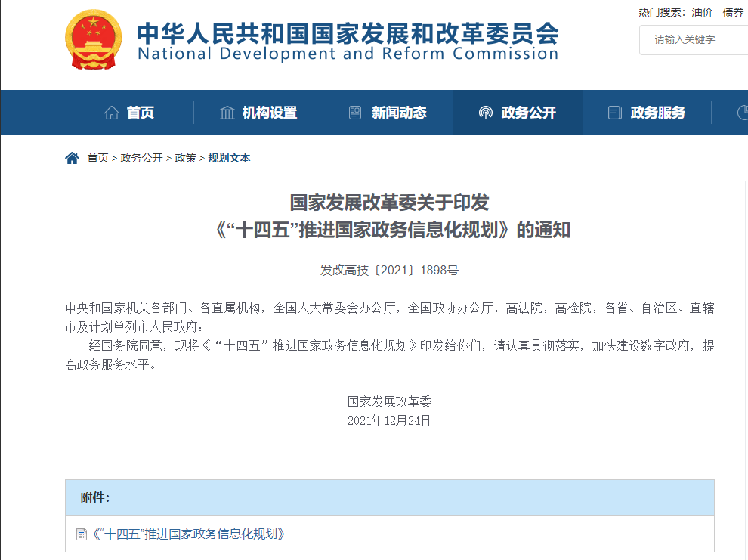Click the site title 中华人民共和国国家发展和改革委员会
This screenshot has height=560, width=748.
[x=348, y=33]
